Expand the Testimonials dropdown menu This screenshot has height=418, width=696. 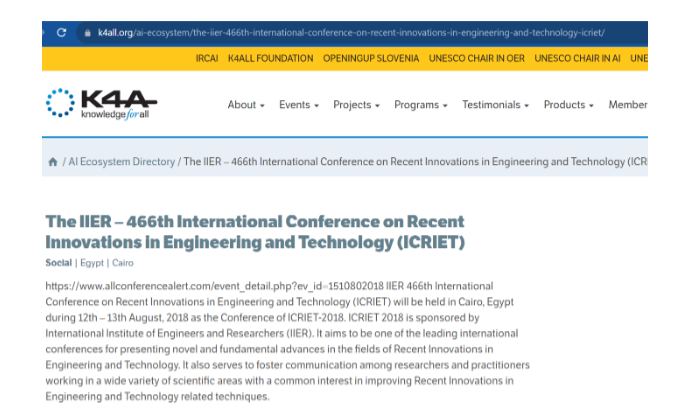tap(495, 105)
